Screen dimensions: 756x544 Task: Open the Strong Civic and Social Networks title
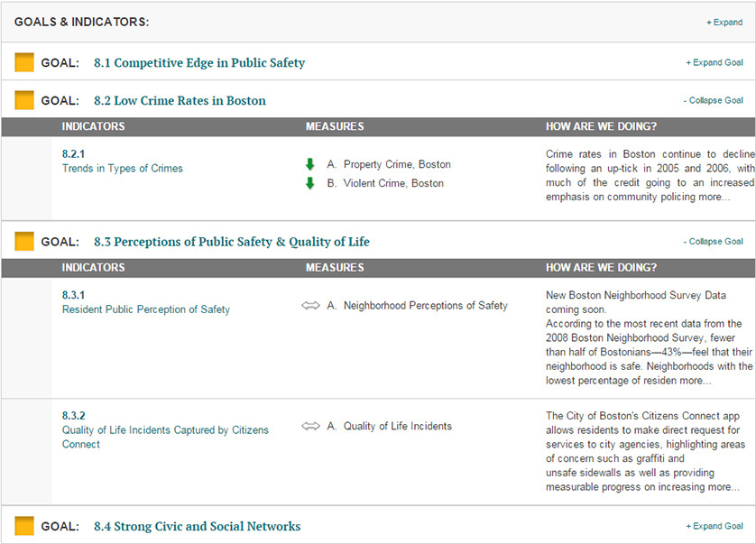tap(197, 526)
